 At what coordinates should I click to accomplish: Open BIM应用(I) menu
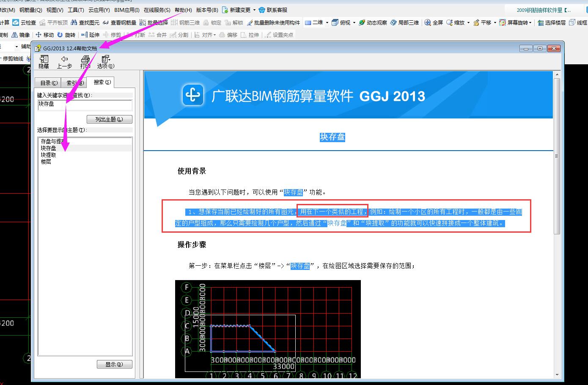pos(127,10)
